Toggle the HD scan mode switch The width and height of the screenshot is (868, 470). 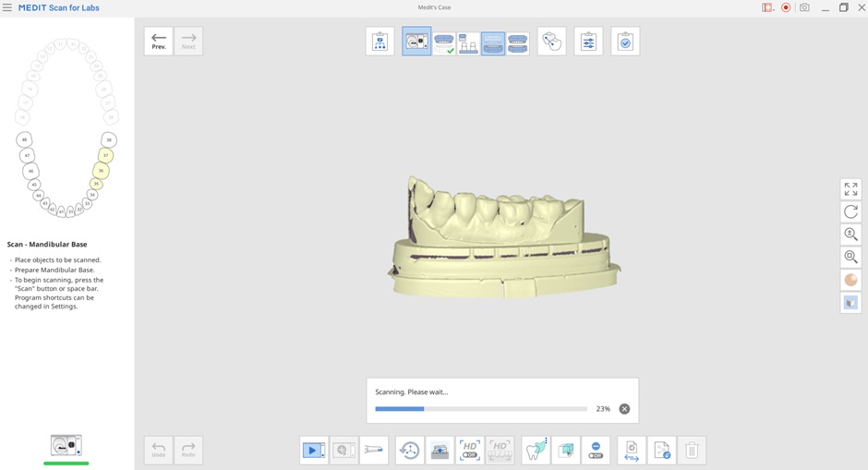(469, 451)
